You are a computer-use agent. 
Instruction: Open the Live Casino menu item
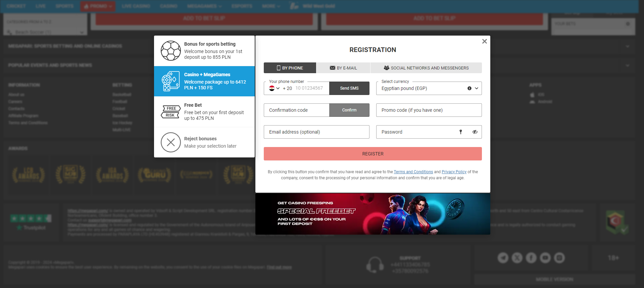pyautogui.click(x=136, y=6)
